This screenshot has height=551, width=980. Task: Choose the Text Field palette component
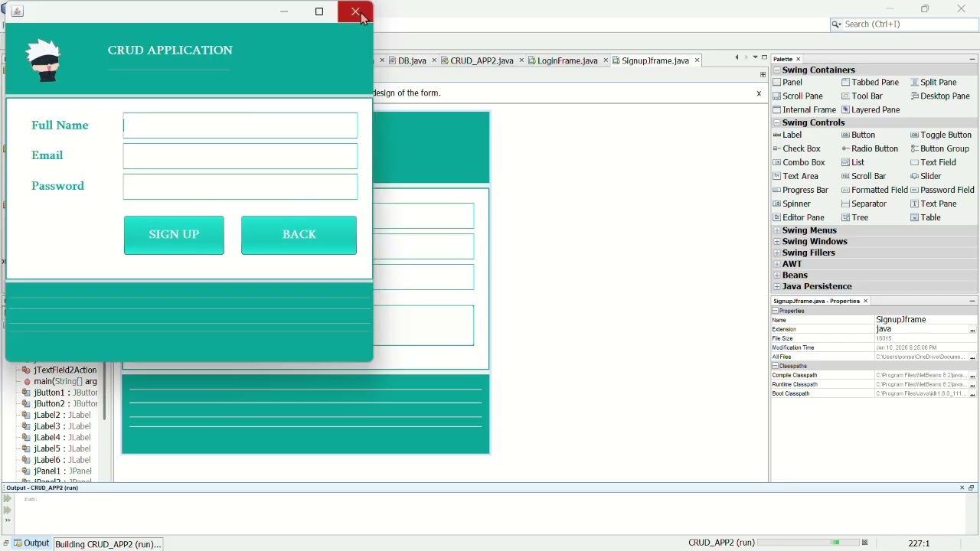pyautogui.click(x=933, y=163)
